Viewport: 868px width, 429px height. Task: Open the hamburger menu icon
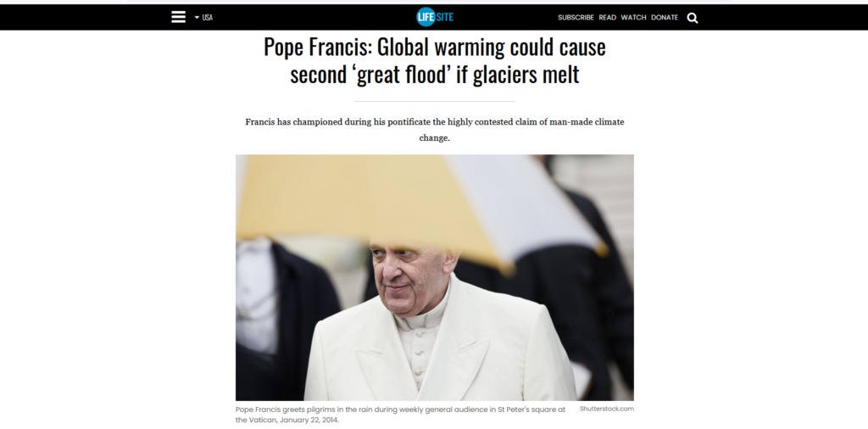(x=178, y=17)
